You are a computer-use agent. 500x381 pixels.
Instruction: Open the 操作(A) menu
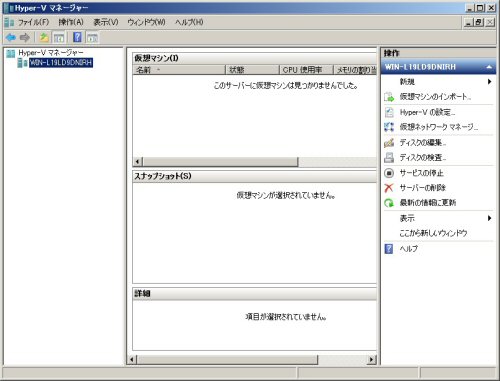pyautogui.click(x=71, y=22)
